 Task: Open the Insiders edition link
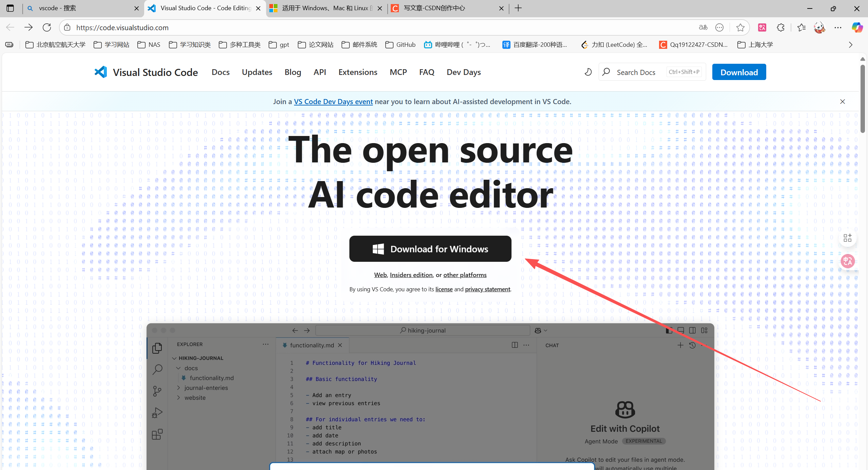pos(411,275)
